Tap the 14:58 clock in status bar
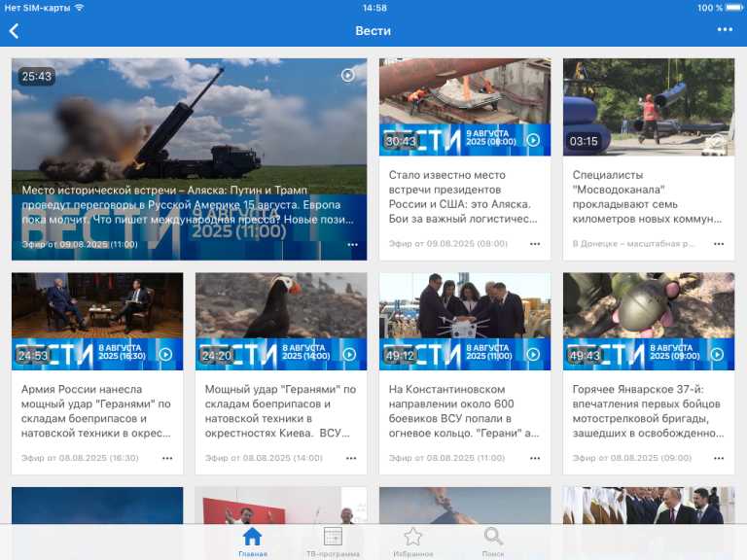747x560 pixels. [x=374, y=8]
